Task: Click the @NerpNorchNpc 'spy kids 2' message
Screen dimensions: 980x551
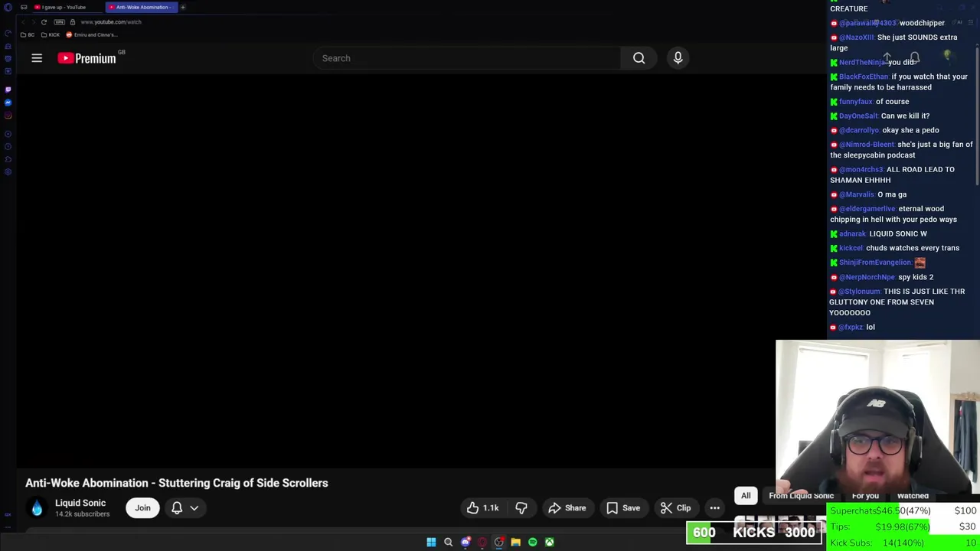Action: tap(882, 277)
